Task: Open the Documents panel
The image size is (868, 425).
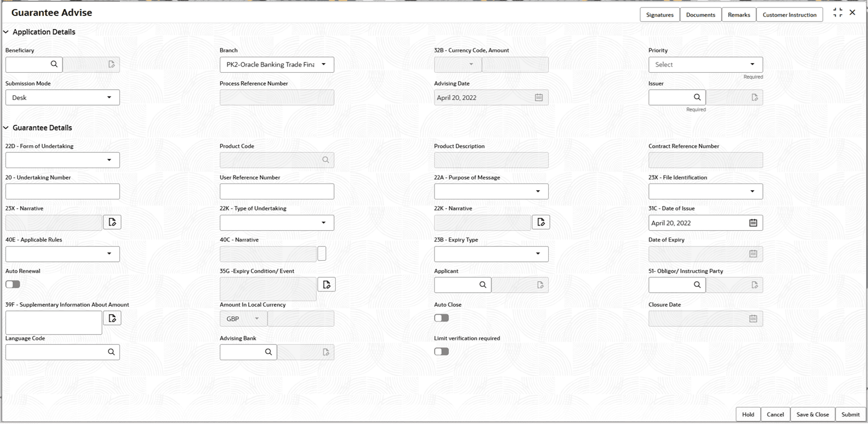Action: coord(700,14)
